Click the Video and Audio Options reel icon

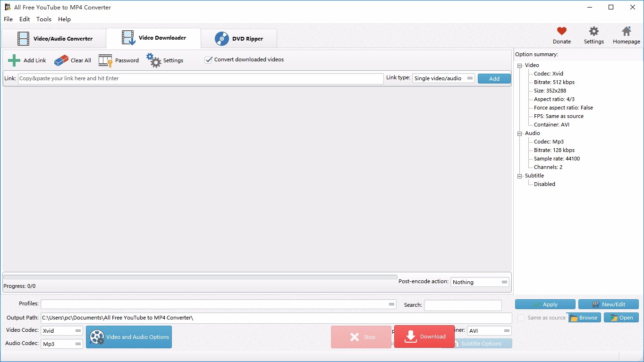coord(97,337)
